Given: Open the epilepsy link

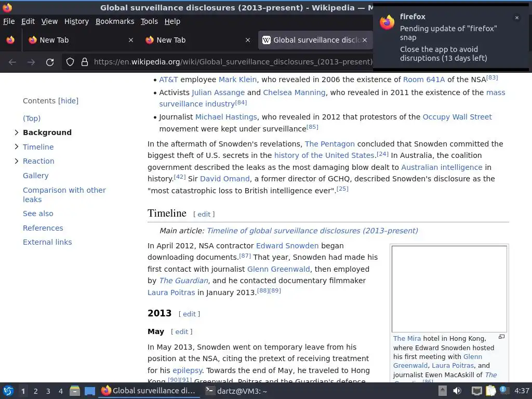Looking at the screenshot, I should 187,370.
